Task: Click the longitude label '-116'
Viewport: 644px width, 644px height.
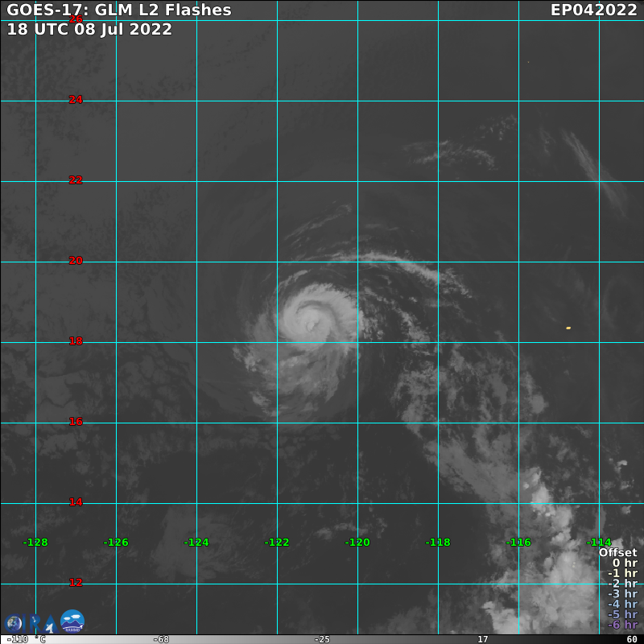Action: point(518,542)
